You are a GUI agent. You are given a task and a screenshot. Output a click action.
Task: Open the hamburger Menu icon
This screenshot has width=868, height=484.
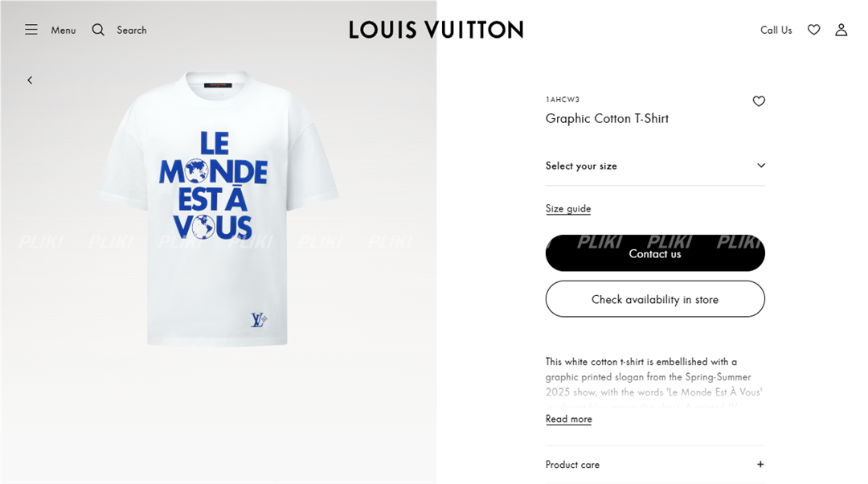click(31, 30)
